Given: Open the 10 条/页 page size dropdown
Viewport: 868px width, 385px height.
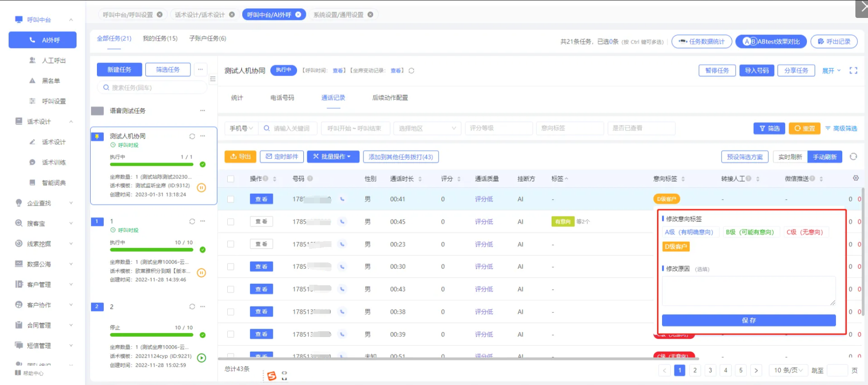Looking at the screenshot, I should pyautogui.click(x=788, y=370).
